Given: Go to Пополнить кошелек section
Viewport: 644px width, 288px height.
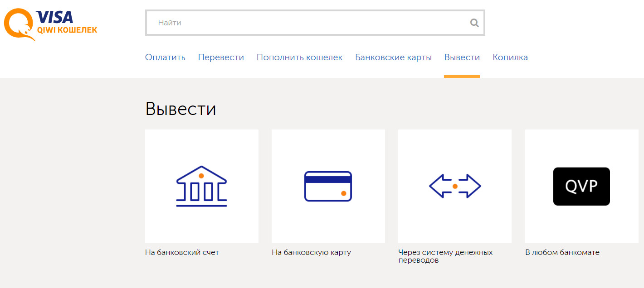Looking at the screenshot, I should click(299, 58).
